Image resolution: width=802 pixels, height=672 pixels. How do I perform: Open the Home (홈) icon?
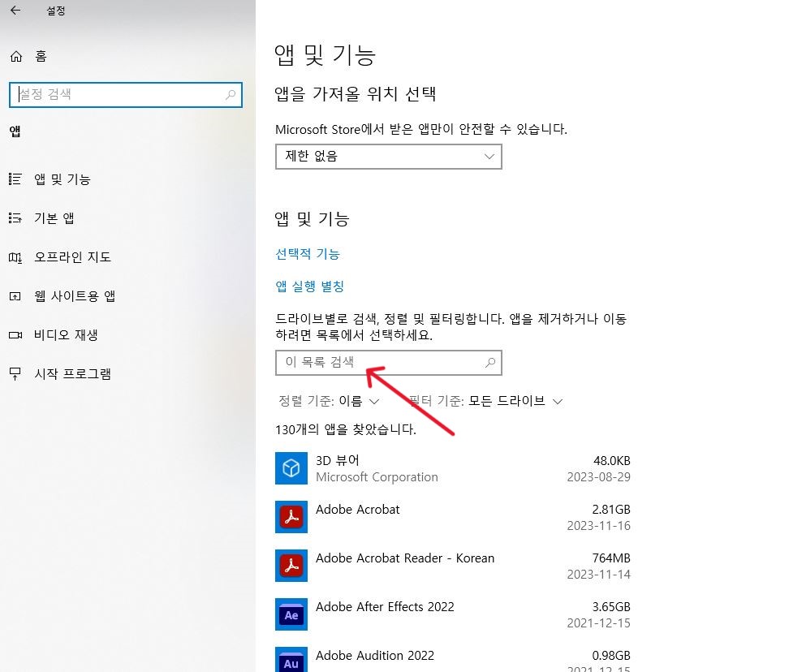16,56
